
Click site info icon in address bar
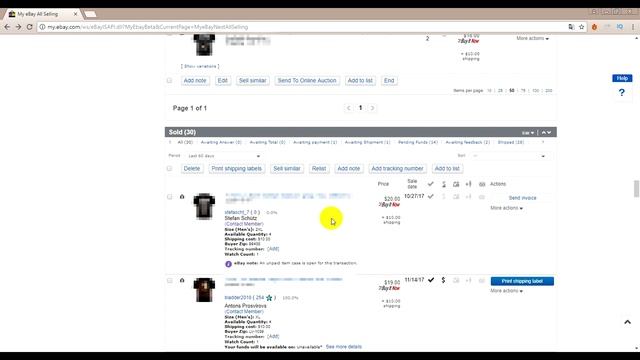tap(42, 27)
